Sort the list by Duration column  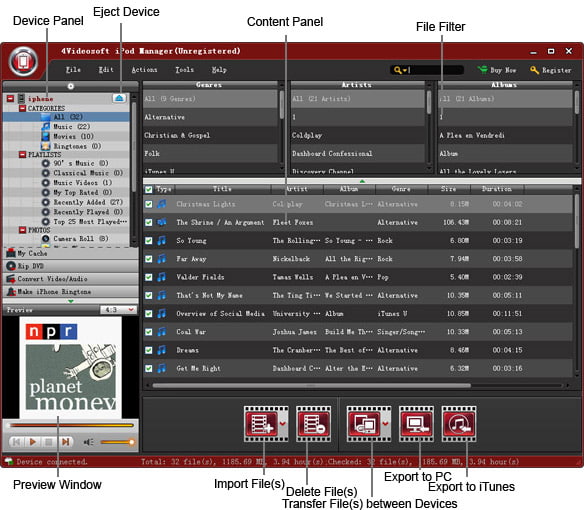point(497,189)
